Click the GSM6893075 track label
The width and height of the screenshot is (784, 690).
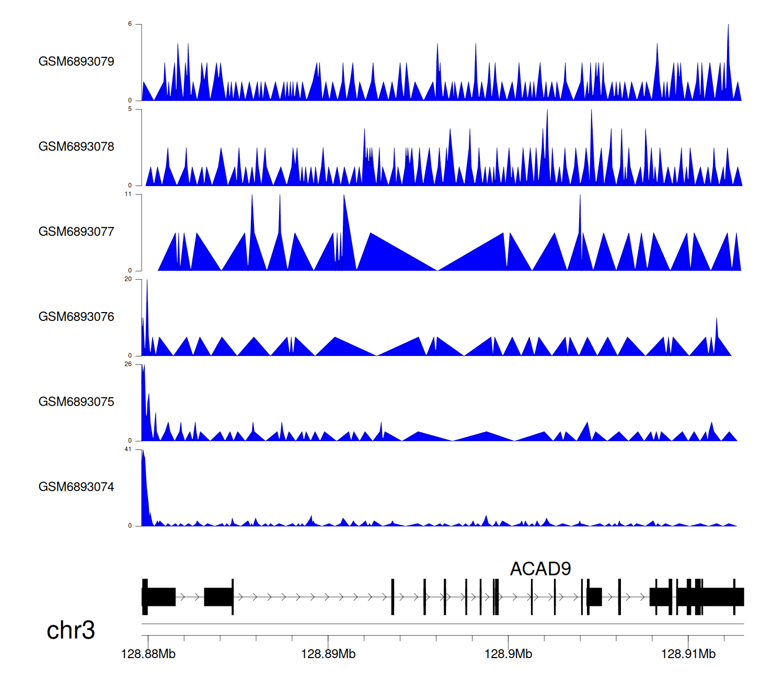tap(76, 402)
